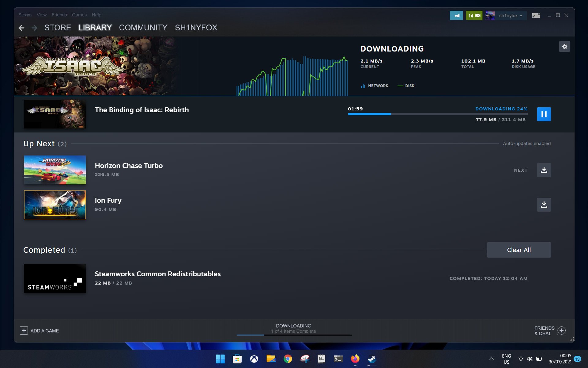The image size is (588, 368).
Task: Click the network graph icon in download stats
Action: point(363,85)
